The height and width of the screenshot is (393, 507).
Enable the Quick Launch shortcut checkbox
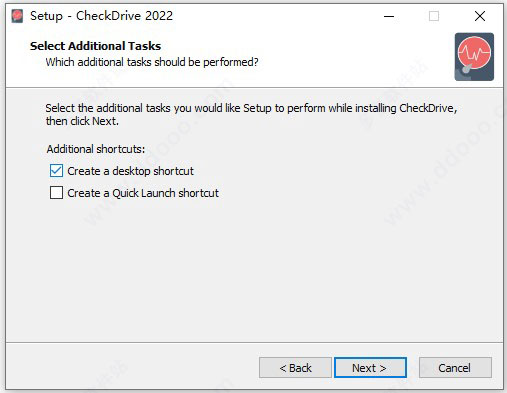tap(56, 193)
